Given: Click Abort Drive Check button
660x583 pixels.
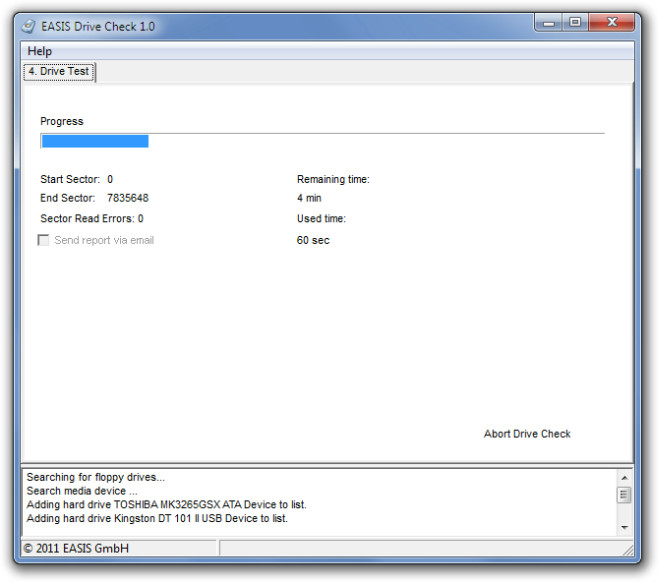Looking at the screenshot, I should 527,434.
